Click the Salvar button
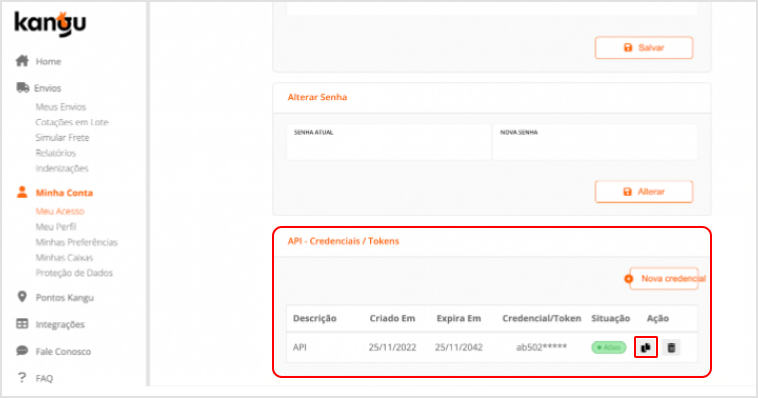 click(643, 47)
